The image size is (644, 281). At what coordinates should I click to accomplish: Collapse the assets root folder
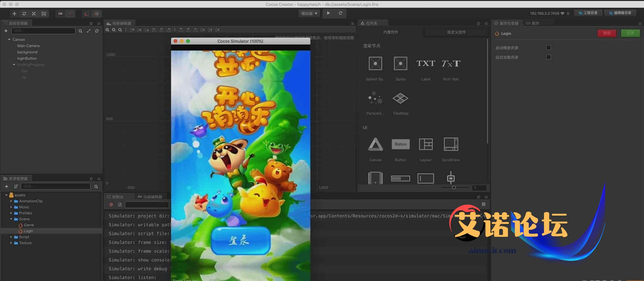(x=6, y=195)
